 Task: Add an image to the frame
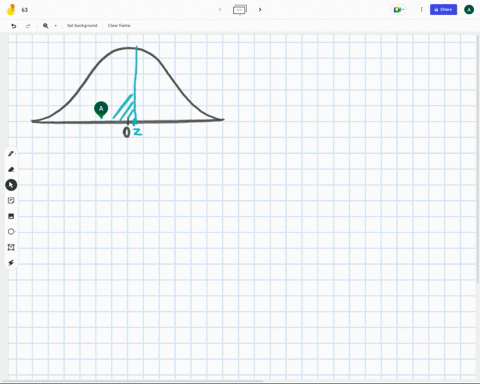click(11, 216)
